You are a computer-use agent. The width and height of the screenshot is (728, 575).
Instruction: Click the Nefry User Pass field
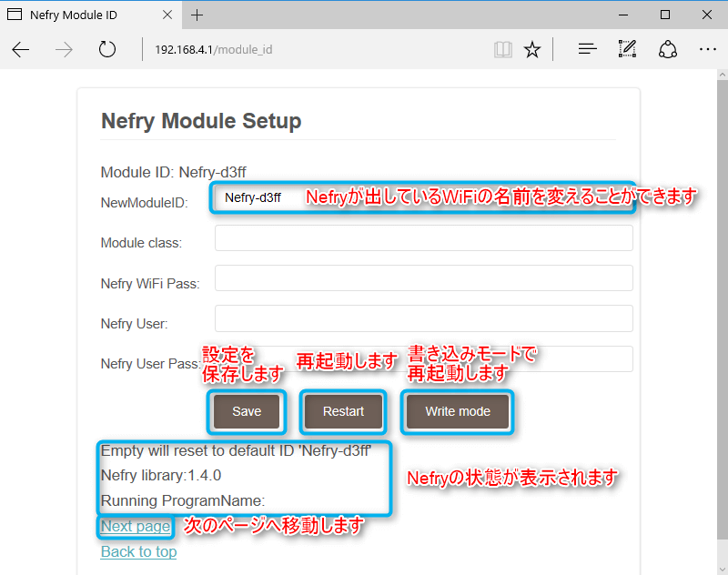point(423,358)
